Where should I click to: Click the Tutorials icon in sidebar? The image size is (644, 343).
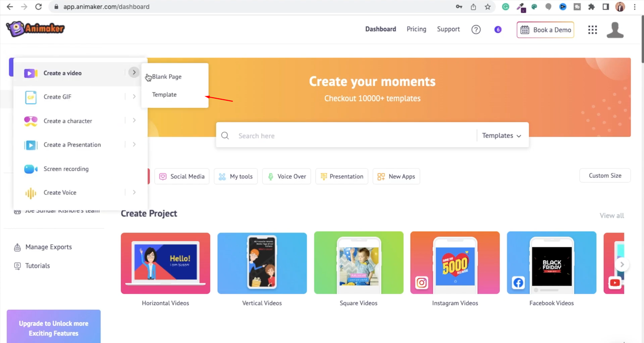click(x=18, y=266)
